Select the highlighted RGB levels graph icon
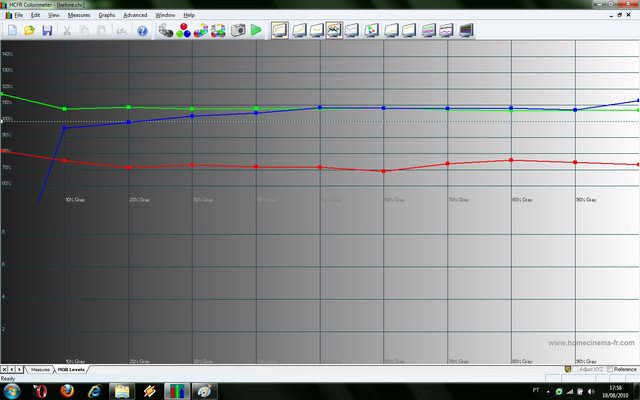 (x=334, y=30)
